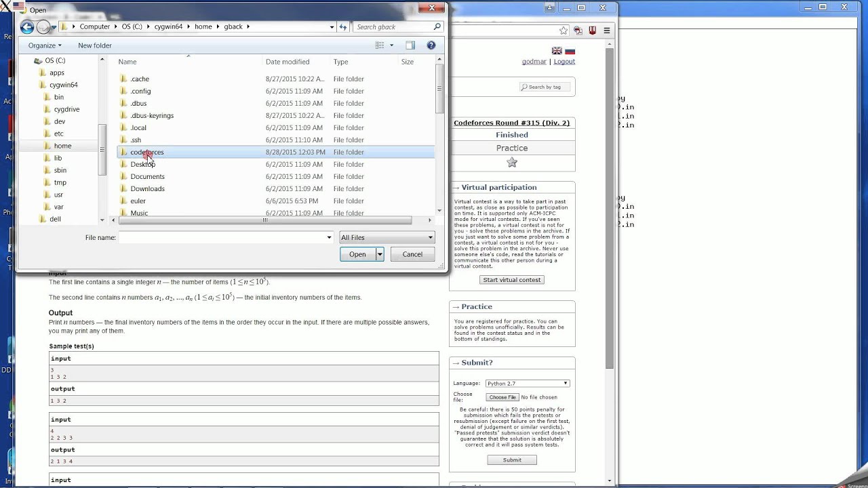
Task: Go back in the Open dialog
Action: (27, 27)
